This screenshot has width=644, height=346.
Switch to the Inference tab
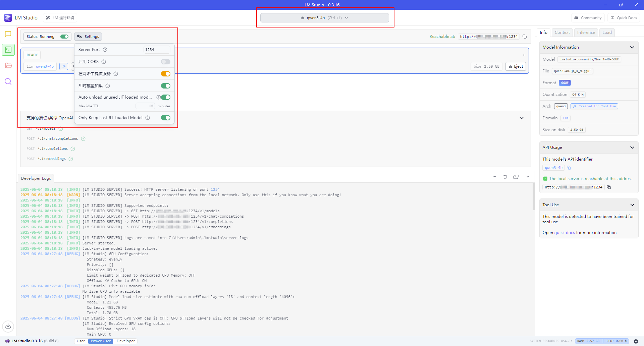coord(586,33)
